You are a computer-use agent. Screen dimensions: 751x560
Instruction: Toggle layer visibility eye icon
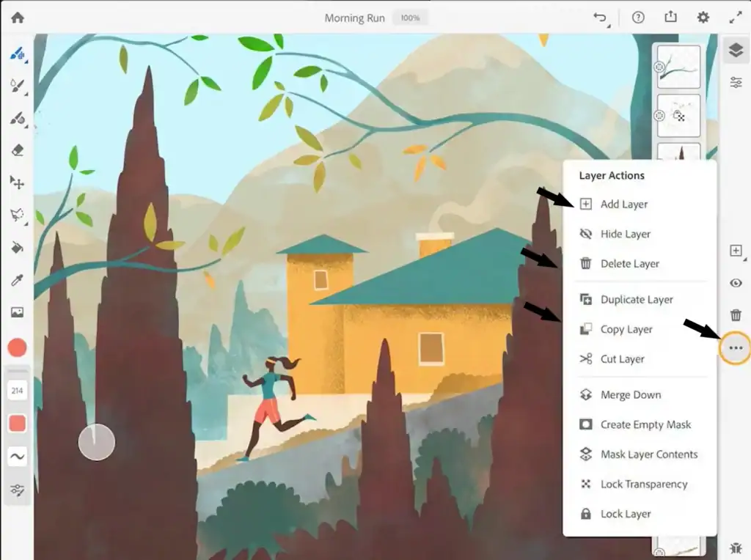(736, 283)
